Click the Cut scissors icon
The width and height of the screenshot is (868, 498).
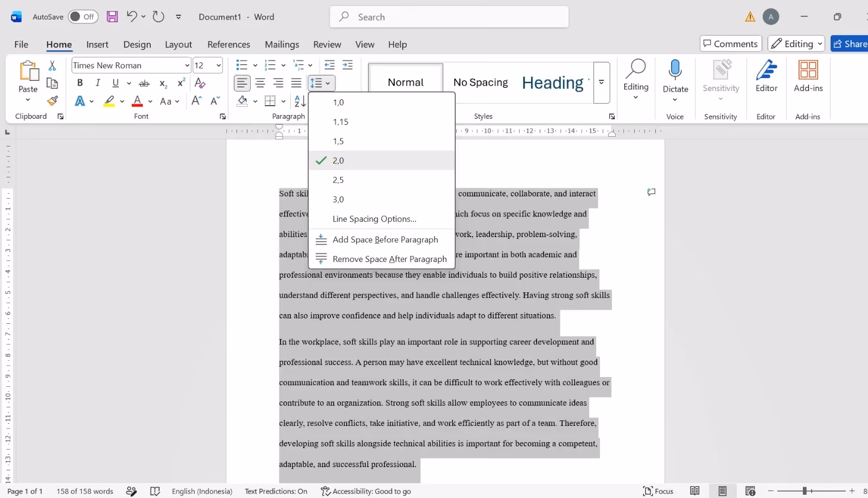click(x=53, y=66)
